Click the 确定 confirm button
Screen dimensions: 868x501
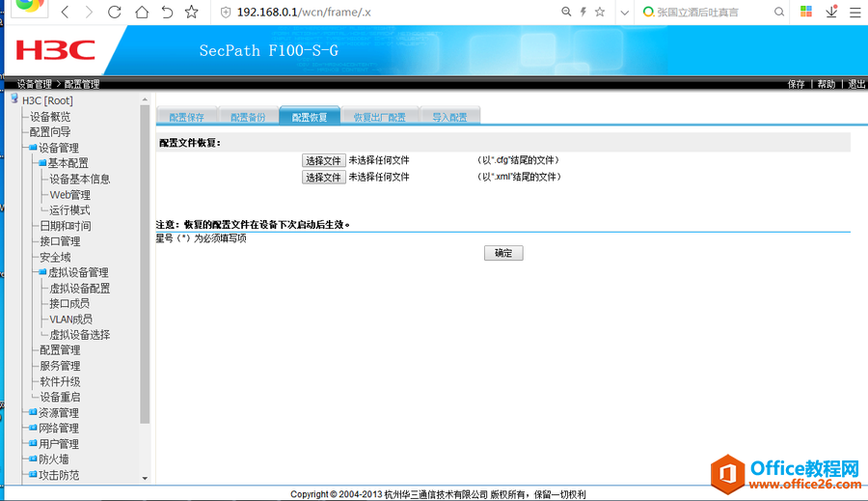(503, 253)
